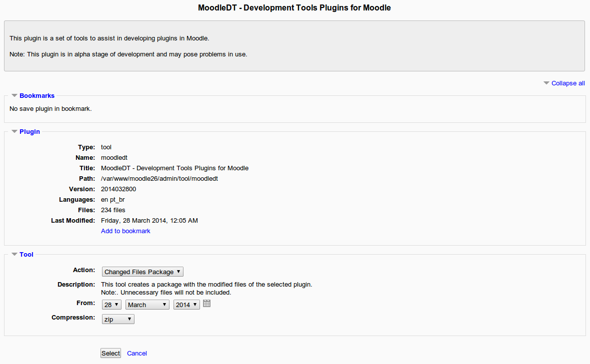Click the Add to bookmark link
This screenshot has width=590, height=364.
pyautogui.click(x=125, y=231)
